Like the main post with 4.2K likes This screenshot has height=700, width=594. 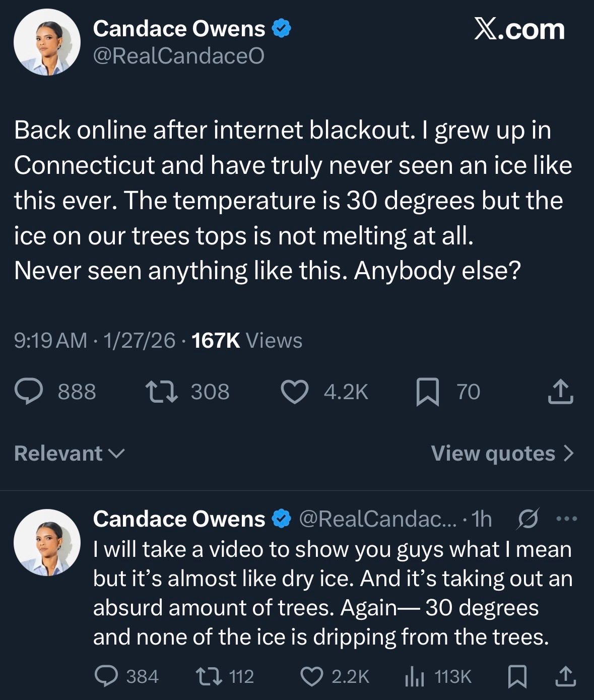294,392
